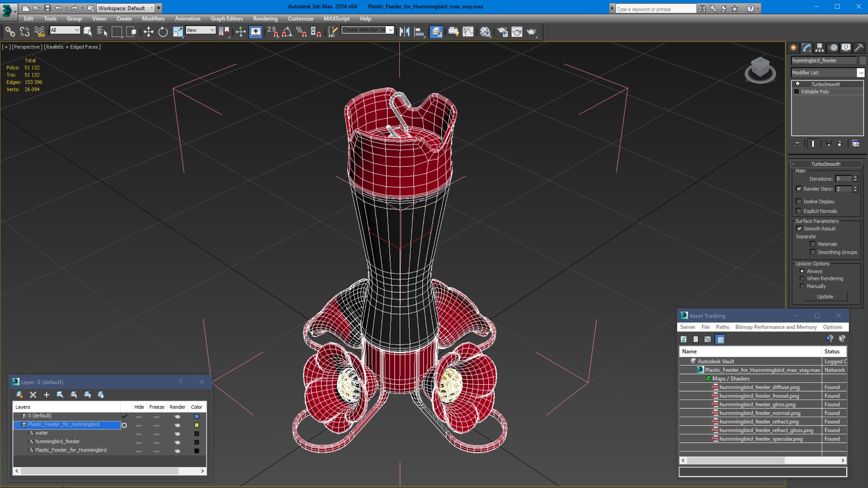Toggle Angle Snap in the toolbar
Image resolution: width=868 pixels, height=488 pixels.
(x=287, y=32)
